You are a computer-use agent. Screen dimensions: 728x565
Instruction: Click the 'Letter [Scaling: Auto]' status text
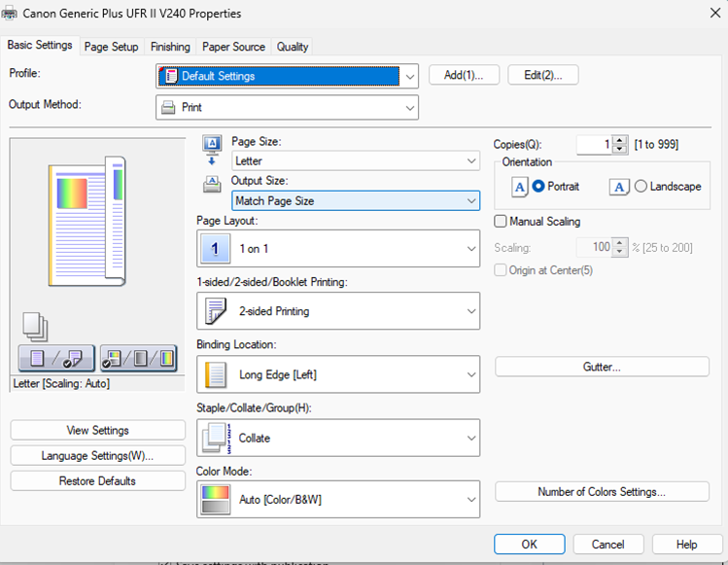[x=61, y=383]
